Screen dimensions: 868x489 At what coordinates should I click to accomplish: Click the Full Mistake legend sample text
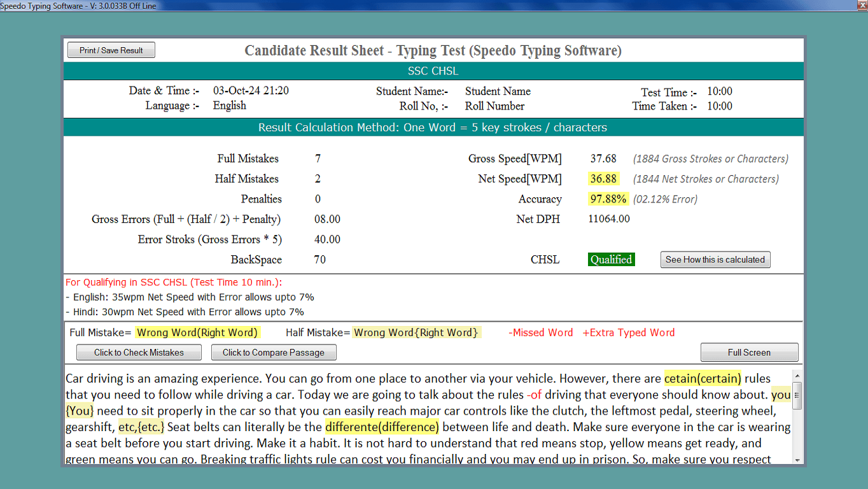197,332
